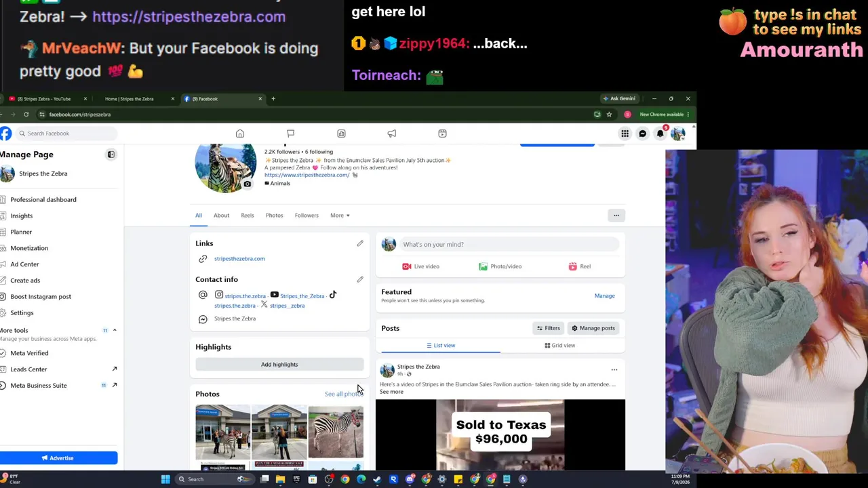
Task: Open the Messenger icon in the top bar
Action: coord(642,134)
